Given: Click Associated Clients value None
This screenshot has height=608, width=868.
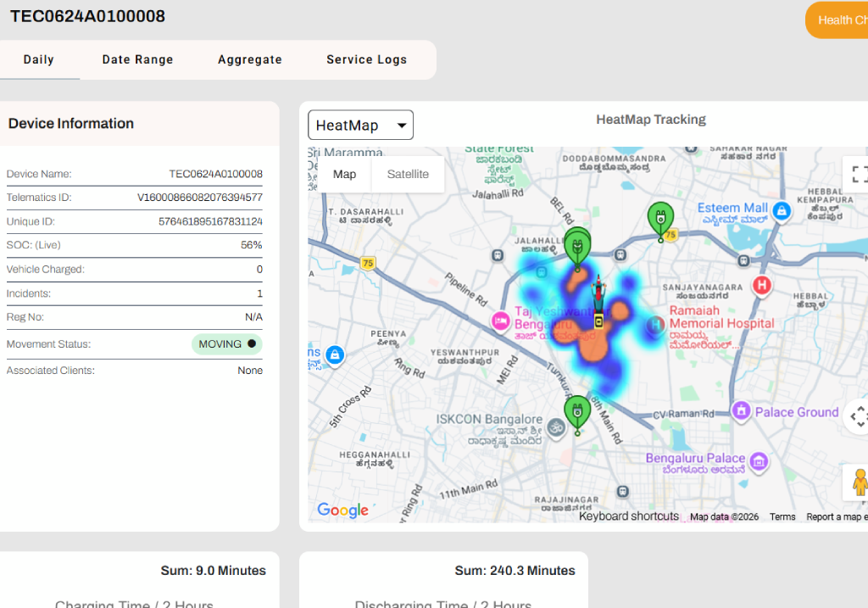Looking at the screenshot, I should point(250,370).
